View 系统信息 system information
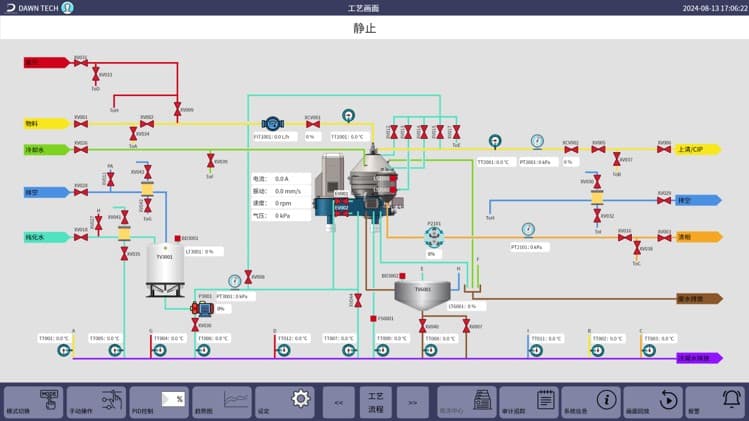The image size is (749, 421). (592, 402)
